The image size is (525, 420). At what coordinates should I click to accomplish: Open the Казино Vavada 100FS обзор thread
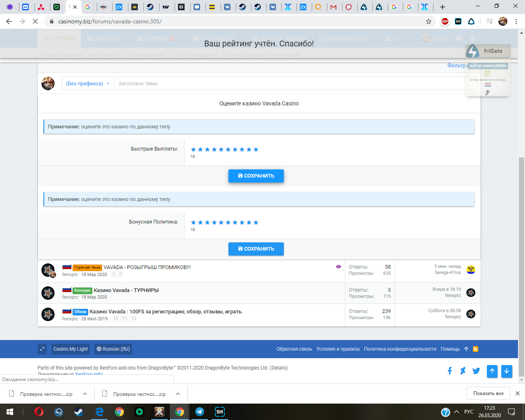coord(166,311)
